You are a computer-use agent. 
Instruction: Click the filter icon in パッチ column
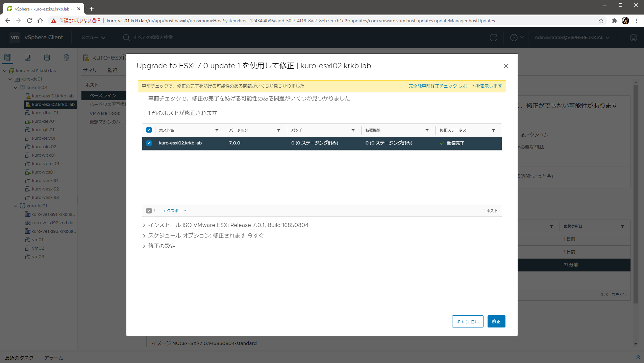pyautogui.click(x=353, y=131)
